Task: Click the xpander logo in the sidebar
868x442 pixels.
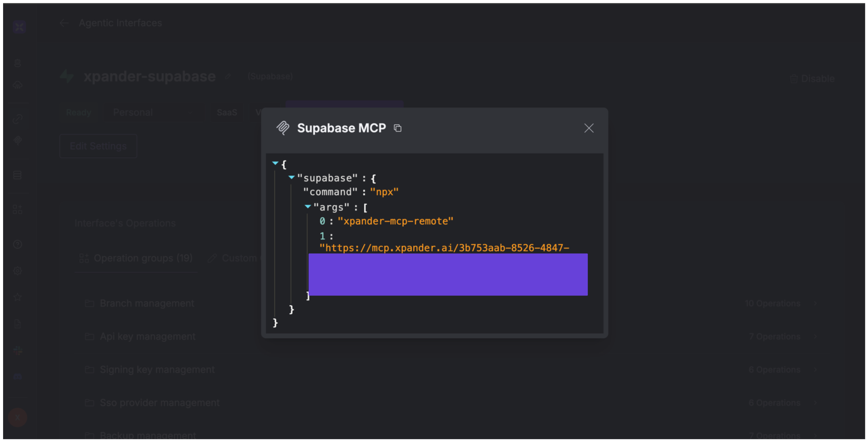Action: (x=19, y=27)
